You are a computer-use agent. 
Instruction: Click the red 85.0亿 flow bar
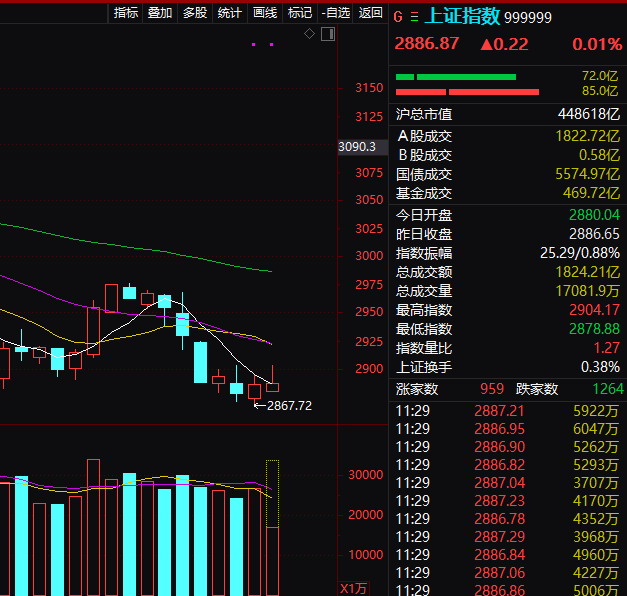tap(467, 92)
